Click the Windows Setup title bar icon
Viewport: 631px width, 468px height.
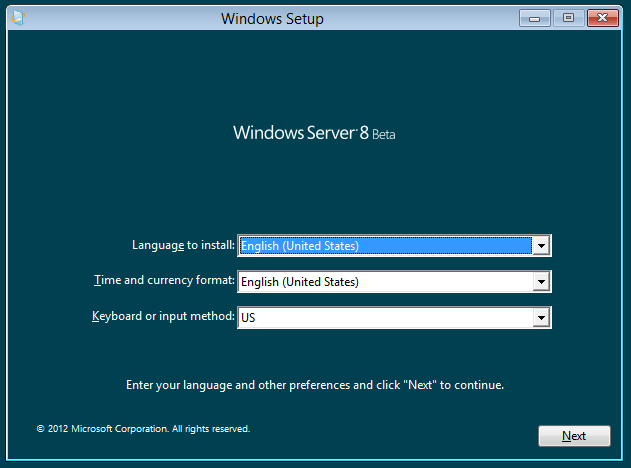[18, 18]
